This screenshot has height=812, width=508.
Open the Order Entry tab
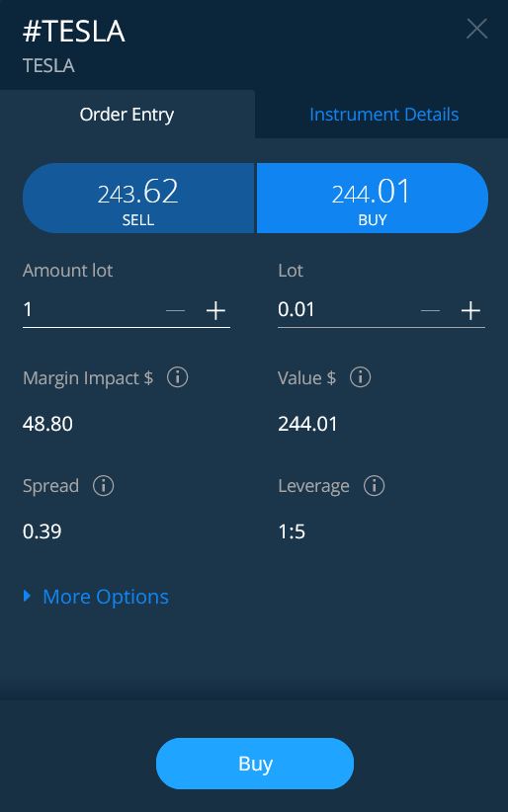point(127,115)
